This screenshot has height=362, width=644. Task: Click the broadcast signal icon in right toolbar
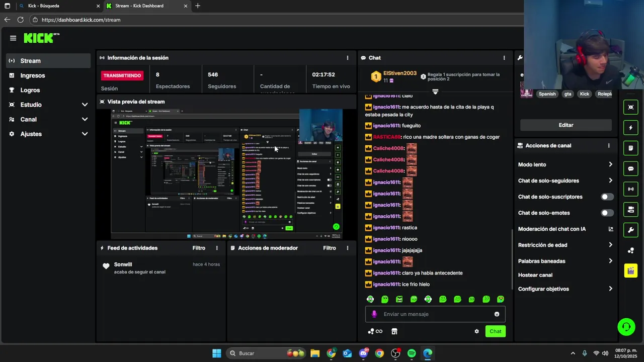[631, 189]
